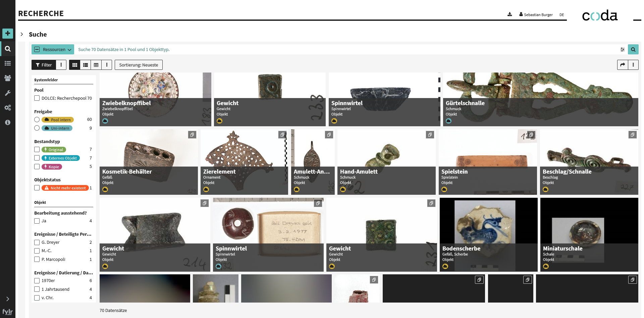644x318 pixels.
Task: Open Sortierung: Neueste sort menu
Action: (139, 65)
